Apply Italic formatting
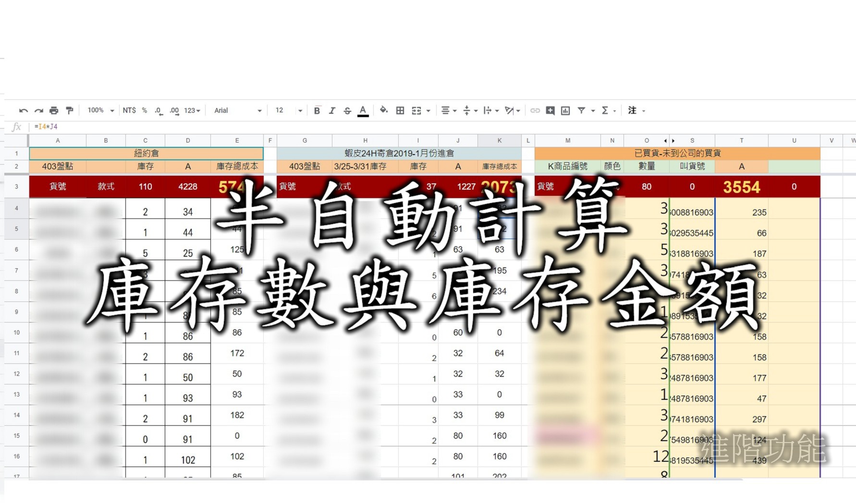The width and height of the screenshot is (856, 504). 331,110
